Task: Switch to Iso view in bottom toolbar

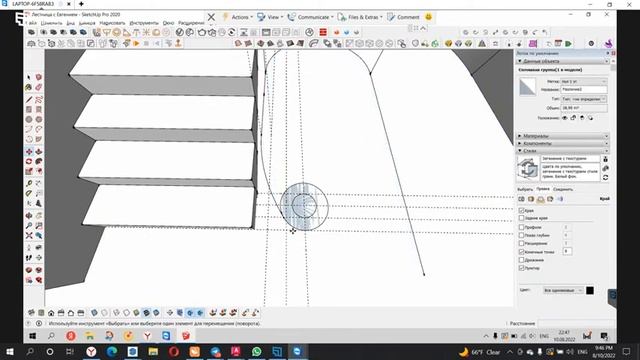Action: point(31,313)
